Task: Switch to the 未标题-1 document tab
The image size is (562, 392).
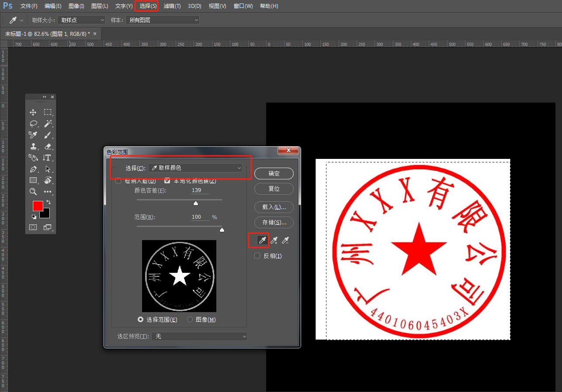Action: (47, 34)
